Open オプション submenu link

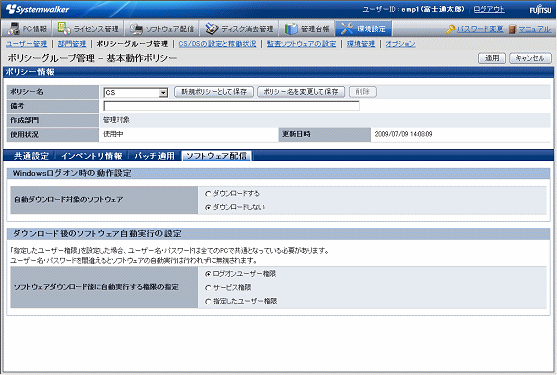(x=400, y=44)
